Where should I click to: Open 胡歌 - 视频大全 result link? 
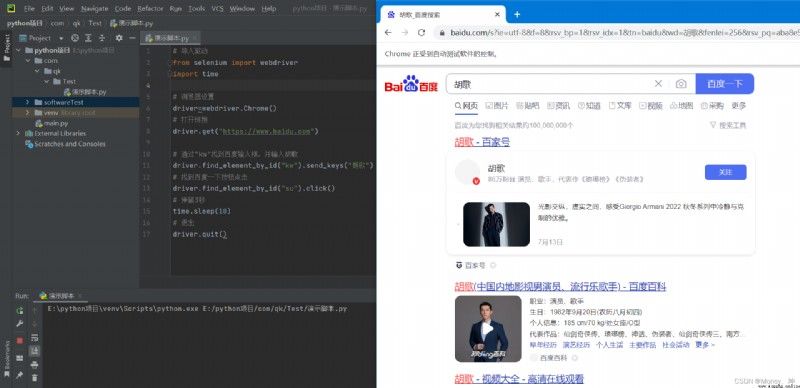pyautogui.click(x=519, y=379)
